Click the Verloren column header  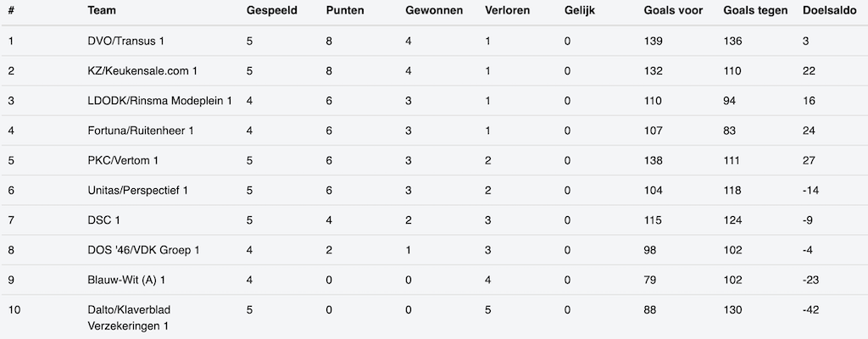(x=508, y=11)
